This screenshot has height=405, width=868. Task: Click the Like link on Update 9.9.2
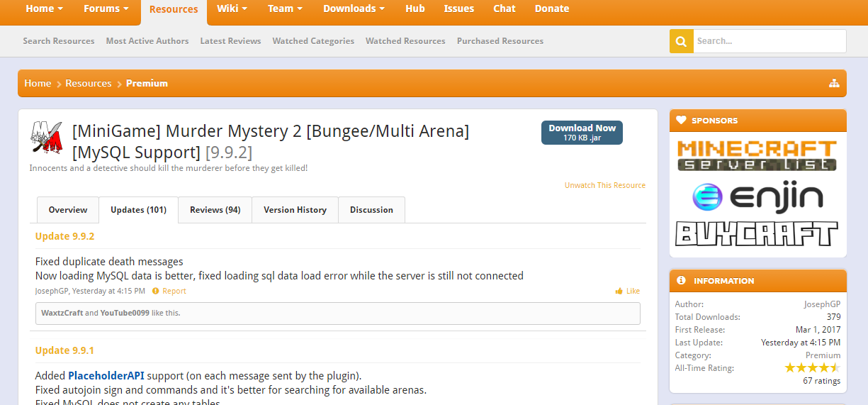(x=633, y=291)
